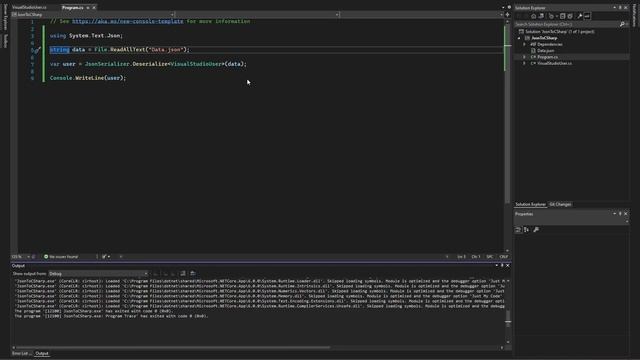Click Clear All icon in Output toolbar
The height and width of the screenshot is (360, 640).
pos(183,273)
